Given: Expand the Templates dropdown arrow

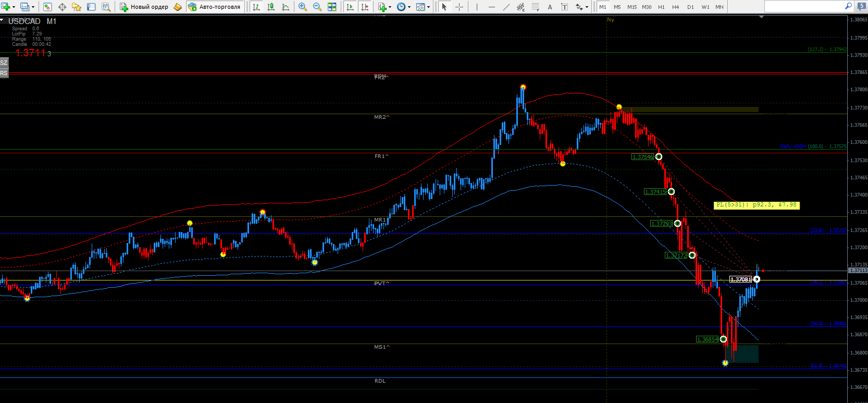Looking at the screenshot, I should pos(428,7).
